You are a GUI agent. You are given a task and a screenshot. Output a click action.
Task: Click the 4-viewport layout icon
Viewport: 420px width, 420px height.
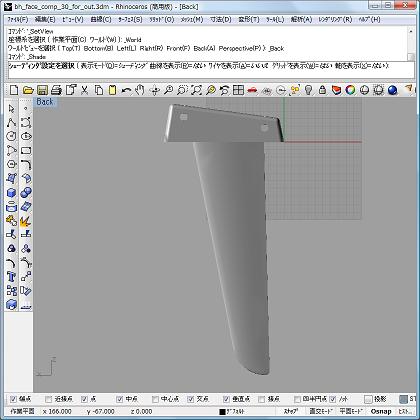click(x=238, y=90)
